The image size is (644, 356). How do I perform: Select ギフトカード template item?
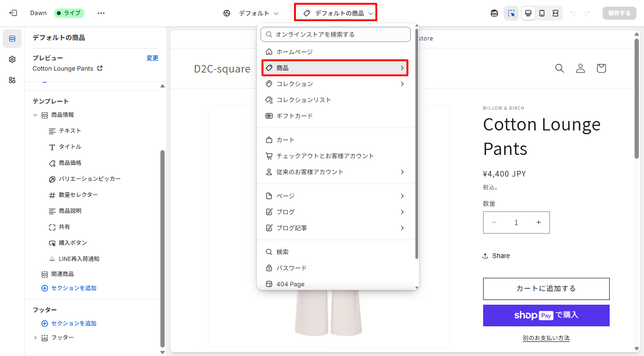pyautogui.click(x=335, y=116)
